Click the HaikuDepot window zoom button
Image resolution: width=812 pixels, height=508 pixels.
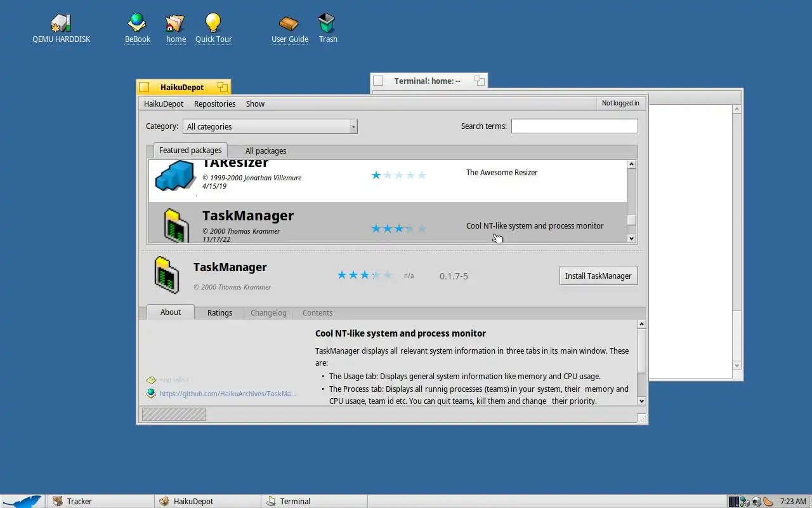point(222,87)
